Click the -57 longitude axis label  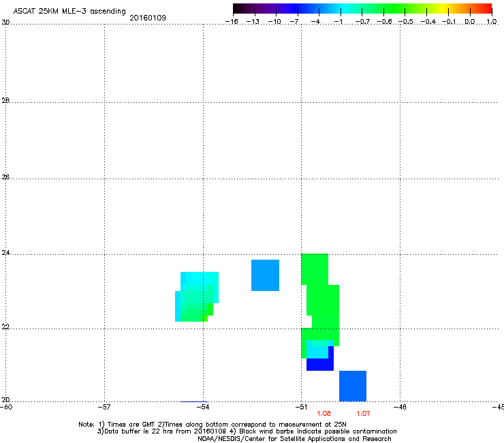(104, 407)
